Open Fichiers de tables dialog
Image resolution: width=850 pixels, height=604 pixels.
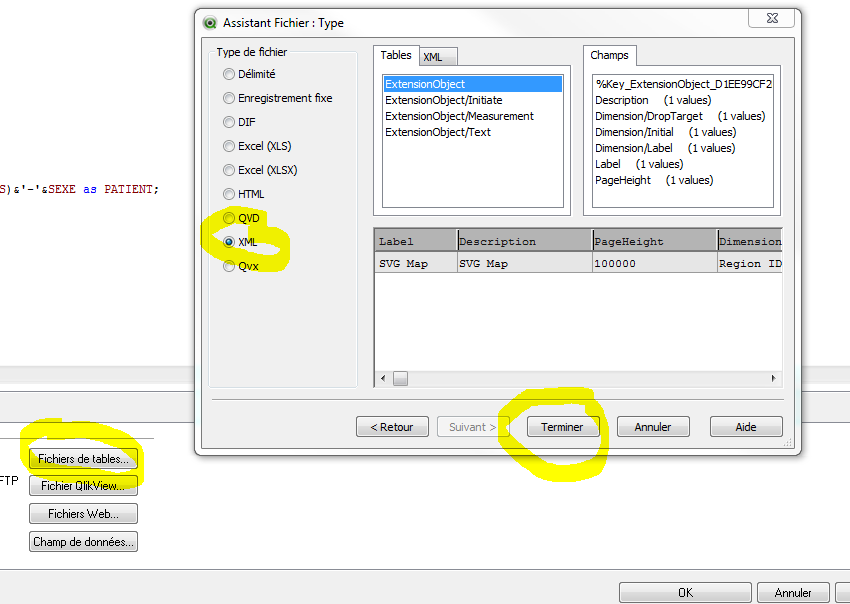[83, 459]
